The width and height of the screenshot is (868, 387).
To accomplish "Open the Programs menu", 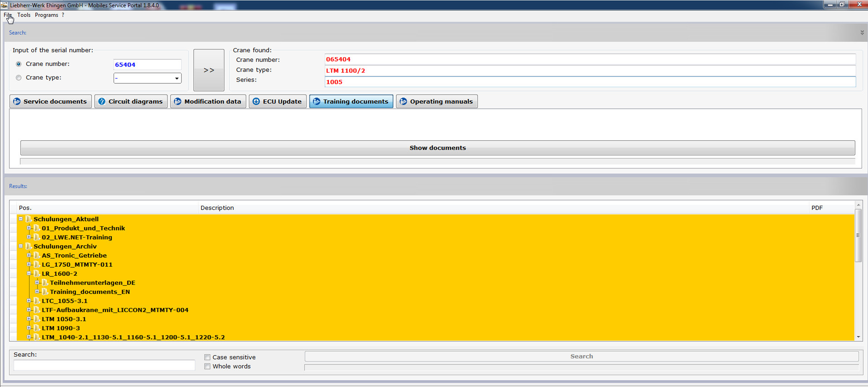I will (x=46, y=15).
